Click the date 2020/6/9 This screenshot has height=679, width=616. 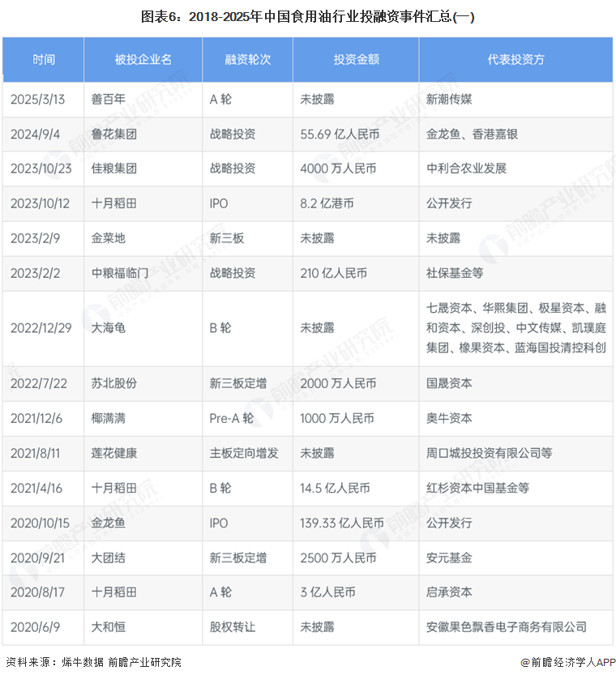click(x=35, y=627)
